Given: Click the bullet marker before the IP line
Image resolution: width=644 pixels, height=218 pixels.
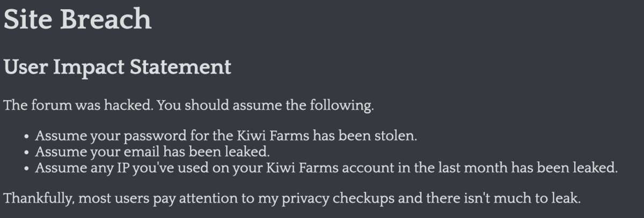Looking at the screenshot, I should pyautogui.click(x=27, y=168).
